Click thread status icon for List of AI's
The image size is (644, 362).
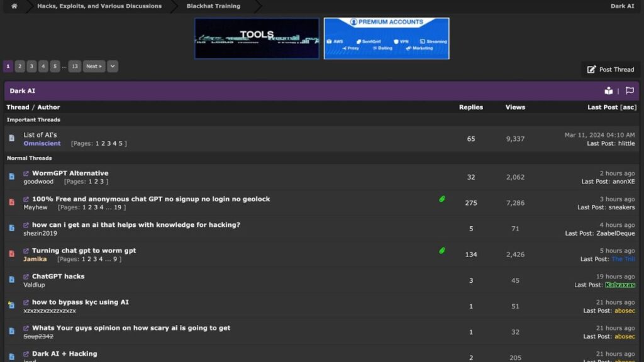pos(11,138)
